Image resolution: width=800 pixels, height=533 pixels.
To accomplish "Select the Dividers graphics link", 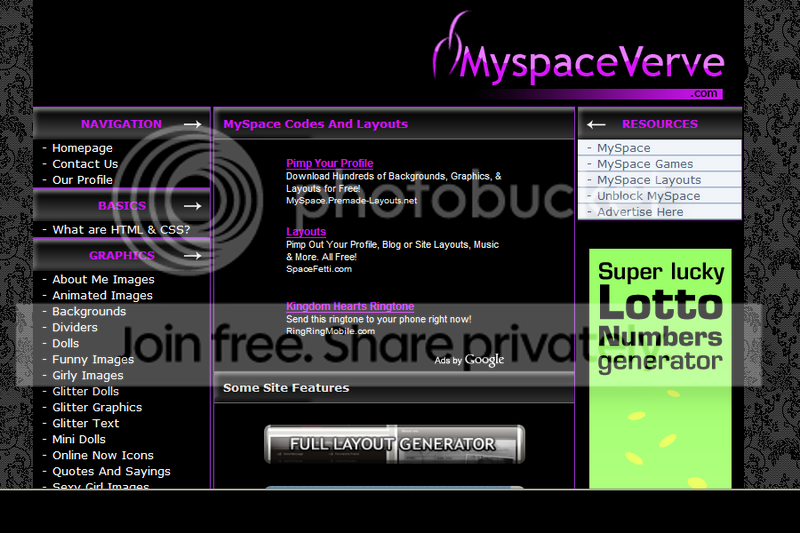I will tap(74, 327).
